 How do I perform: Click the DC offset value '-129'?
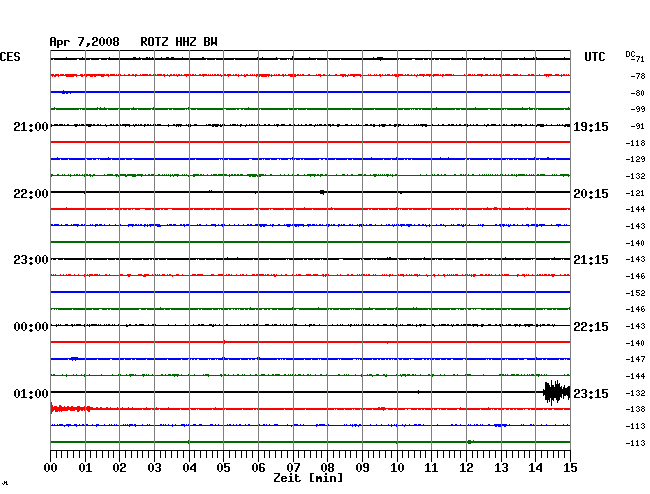click(635, 159)
